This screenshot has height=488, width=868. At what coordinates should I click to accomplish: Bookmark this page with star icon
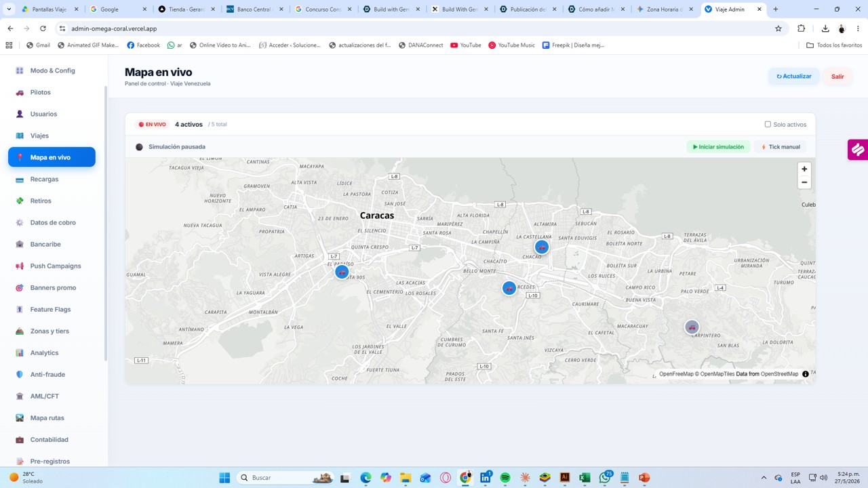pyautogui.click(x=778, y=28)
